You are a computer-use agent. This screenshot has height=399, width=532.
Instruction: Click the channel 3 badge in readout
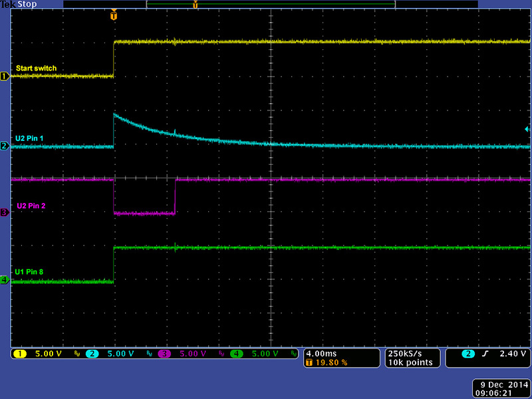click(x=164, y=354)
